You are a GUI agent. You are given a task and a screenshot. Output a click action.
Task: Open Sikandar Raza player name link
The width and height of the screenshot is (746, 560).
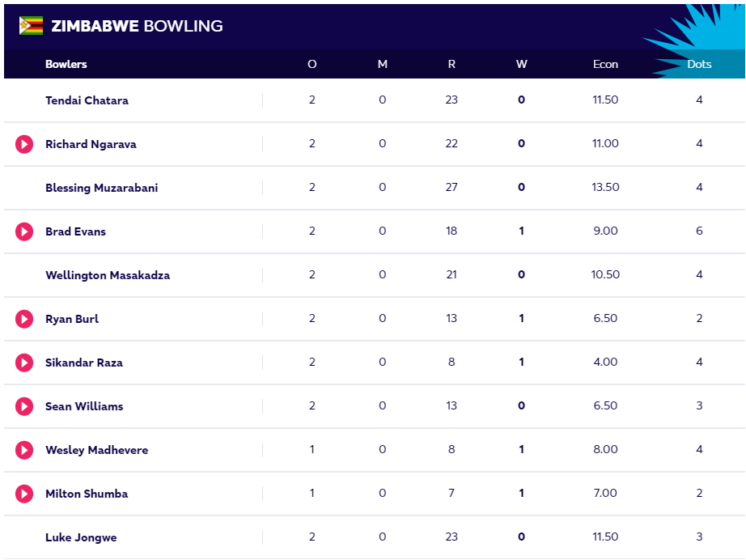pos(84,363)
